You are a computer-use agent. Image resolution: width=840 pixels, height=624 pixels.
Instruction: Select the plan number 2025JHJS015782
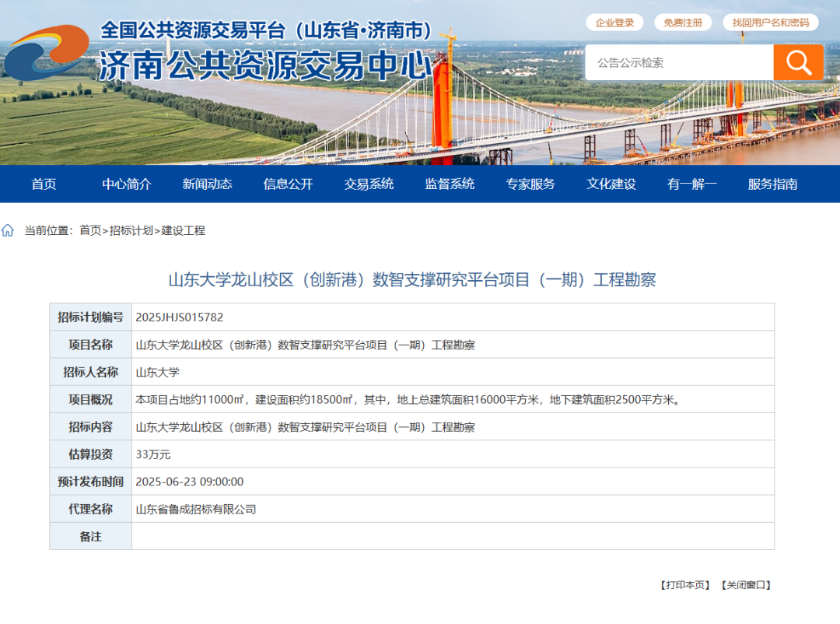tap(180, 317)
